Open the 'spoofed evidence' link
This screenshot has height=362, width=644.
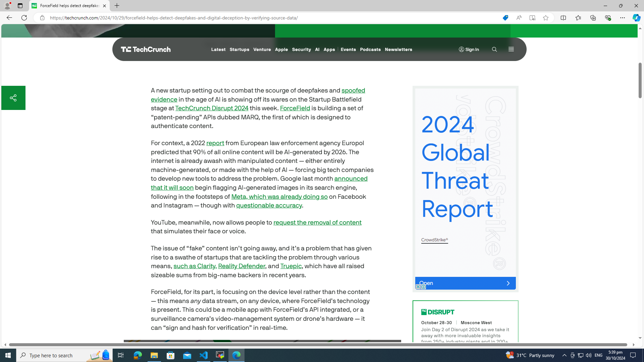point(353,90)
